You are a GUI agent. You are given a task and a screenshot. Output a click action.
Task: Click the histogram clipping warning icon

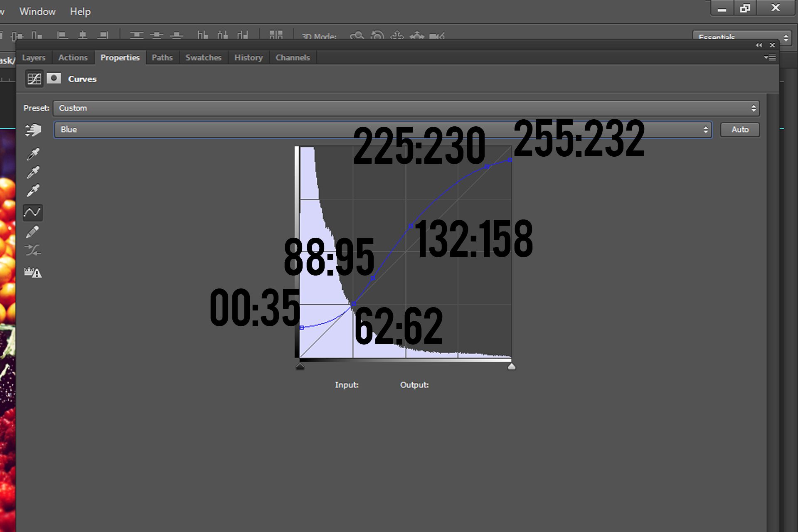coord(33,273)
